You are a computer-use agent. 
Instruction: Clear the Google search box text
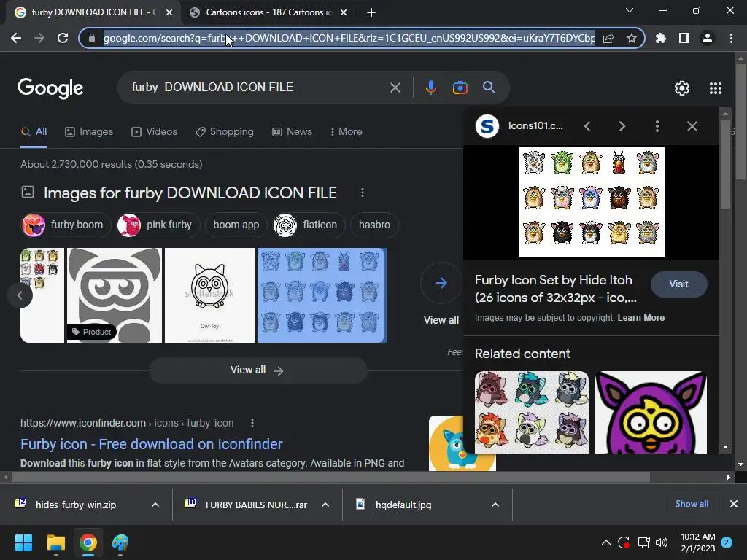(x=395, y=87)
